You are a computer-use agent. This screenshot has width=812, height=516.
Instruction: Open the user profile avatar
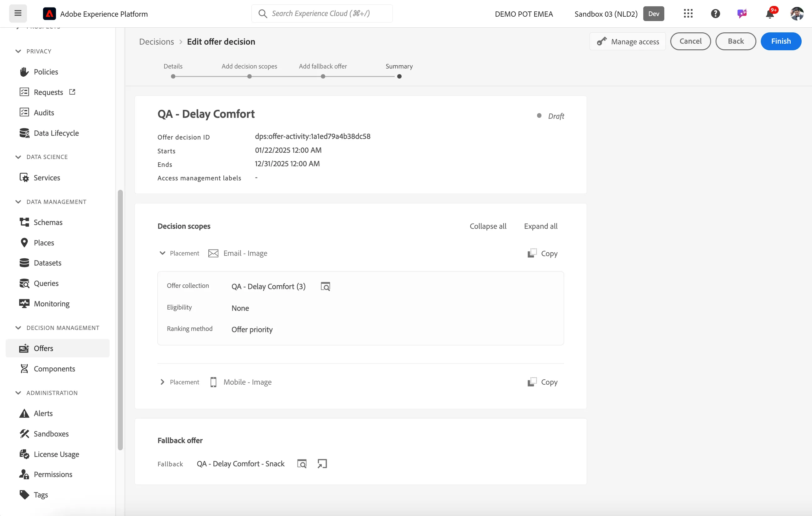click(797, 14)
